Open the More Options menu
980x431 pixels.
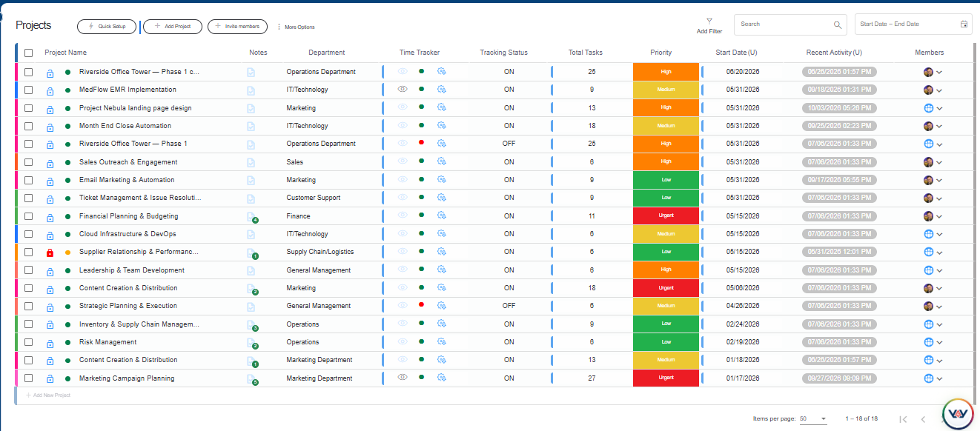tap(296, 27)
